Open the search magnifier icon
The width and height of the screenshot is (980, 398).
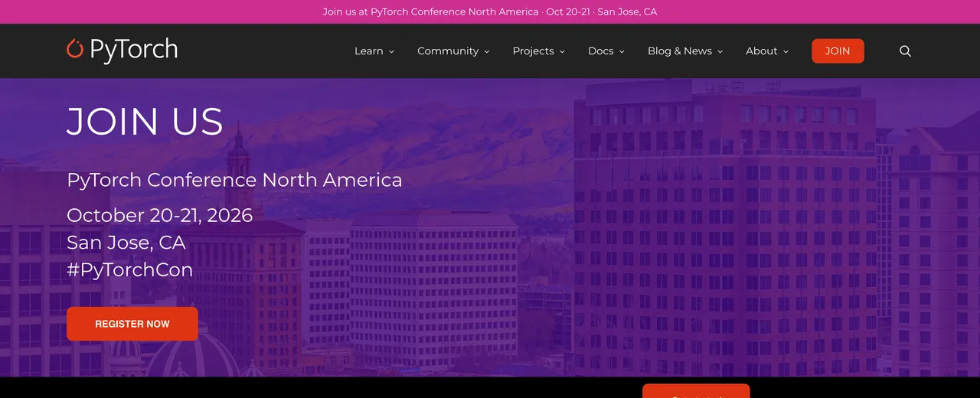click(x=905, y=51)
